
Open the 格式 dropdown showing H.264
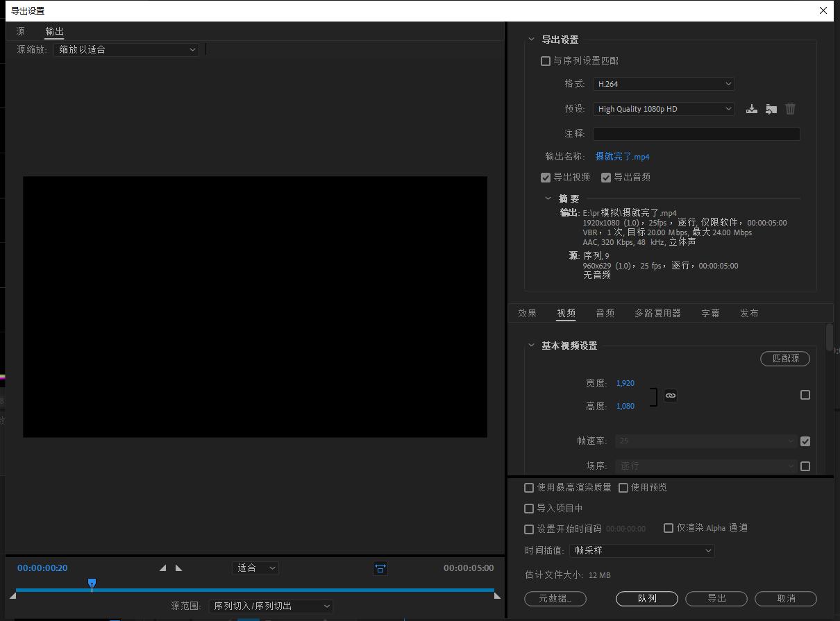[663, 83]
